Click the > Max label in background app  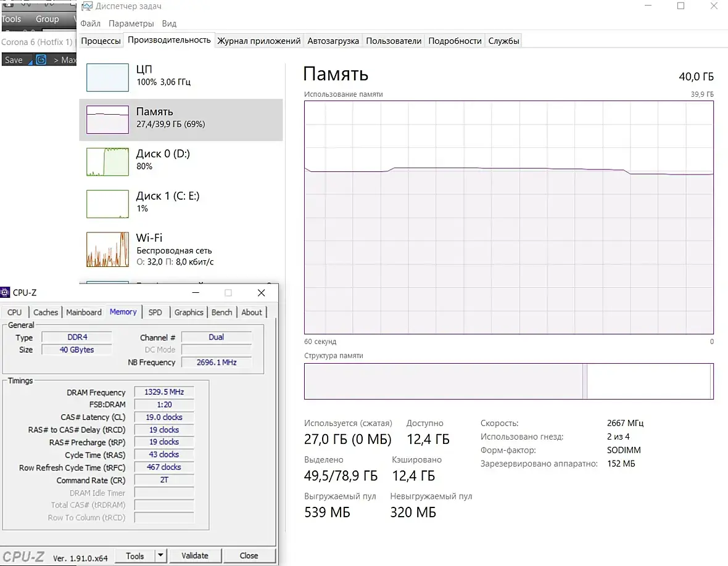(65, 60)
